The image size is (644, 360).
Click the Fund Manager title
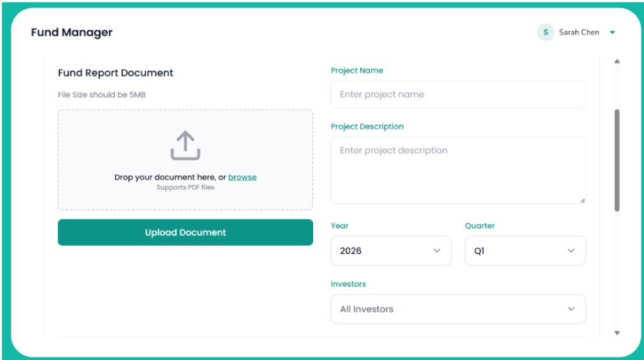click(72, 33)
